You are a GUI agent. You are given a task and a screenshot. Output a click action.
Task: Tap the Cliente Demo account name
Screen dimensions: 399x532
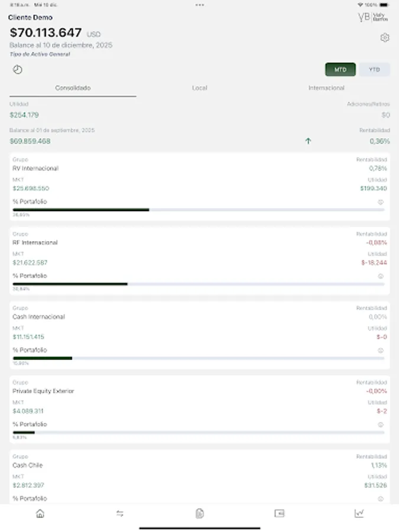30,17
